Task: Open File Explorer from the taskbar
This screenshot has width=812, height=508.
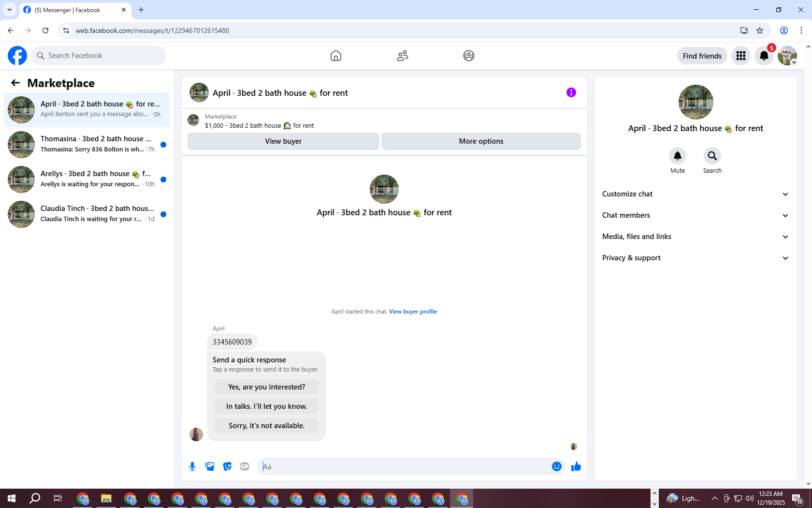Action: pyautogui.click(x=106, y=498)
